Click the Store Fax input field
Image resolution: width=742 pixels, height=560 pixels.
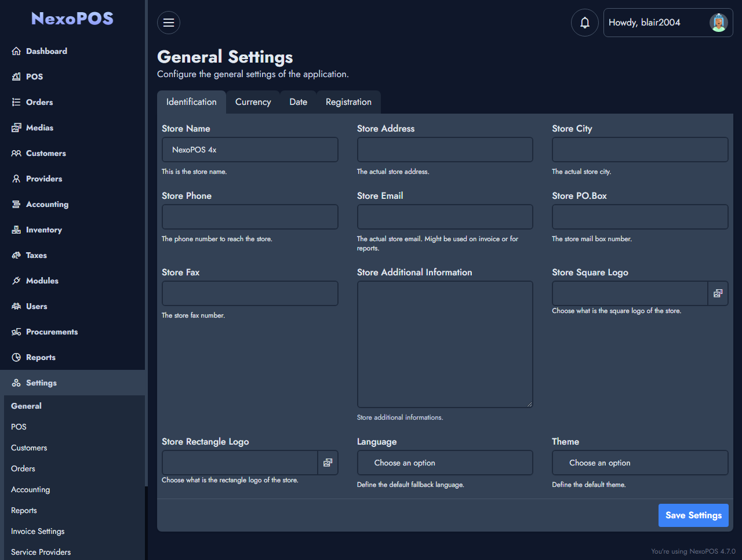tap(250, 293)
